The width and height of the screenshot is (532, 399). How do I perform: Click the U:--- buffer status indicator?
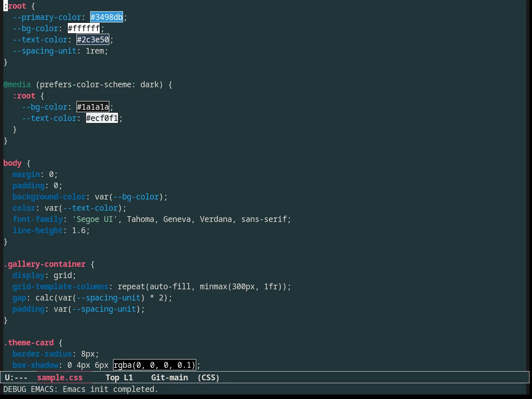[x=16, y=377]
